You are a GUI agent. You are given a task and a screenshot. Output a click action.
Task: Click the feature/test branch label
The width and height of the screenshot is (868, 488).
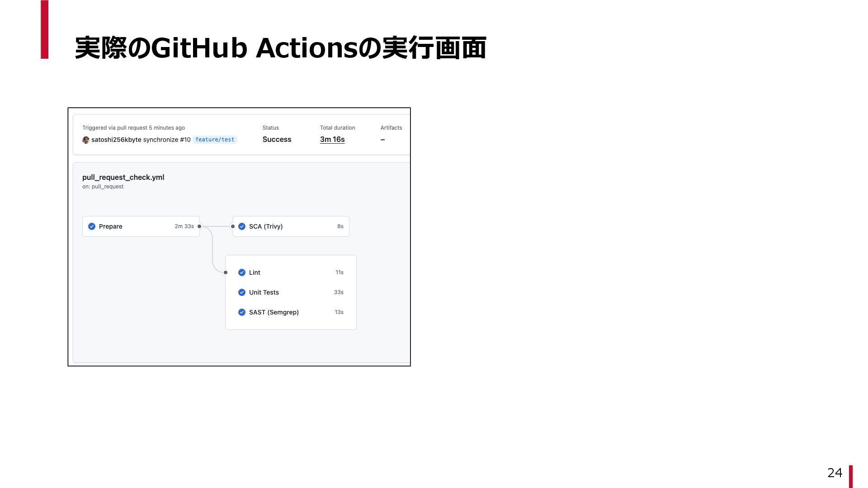click(215, 140)
